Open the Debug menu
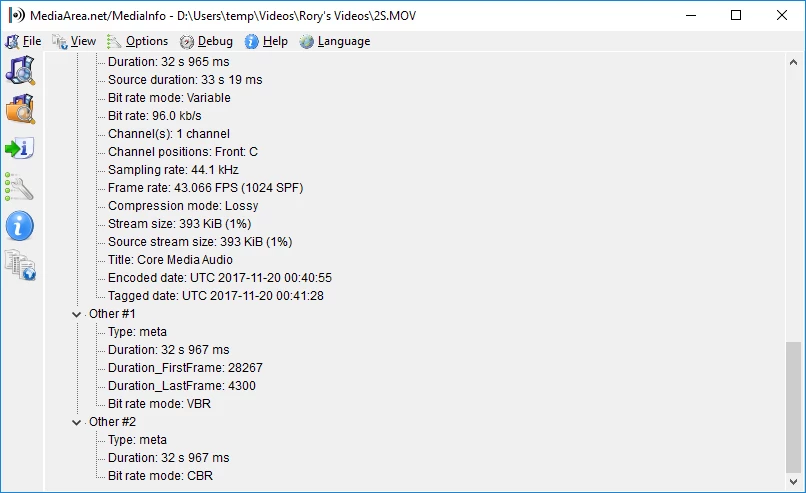This screenshot has height=493, width=806. (206, 41)
